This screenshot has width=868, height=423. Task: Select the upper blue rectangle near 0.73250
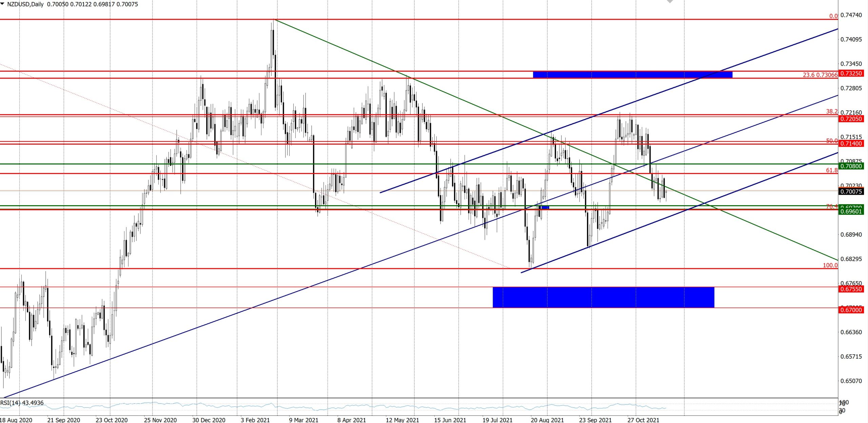tap(632, 75)
